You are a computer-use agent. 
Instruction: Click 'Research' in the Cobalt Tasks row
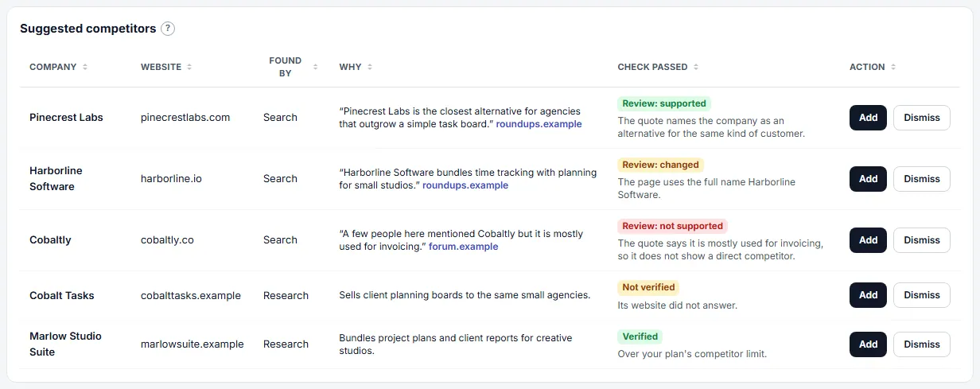[286, 295]
